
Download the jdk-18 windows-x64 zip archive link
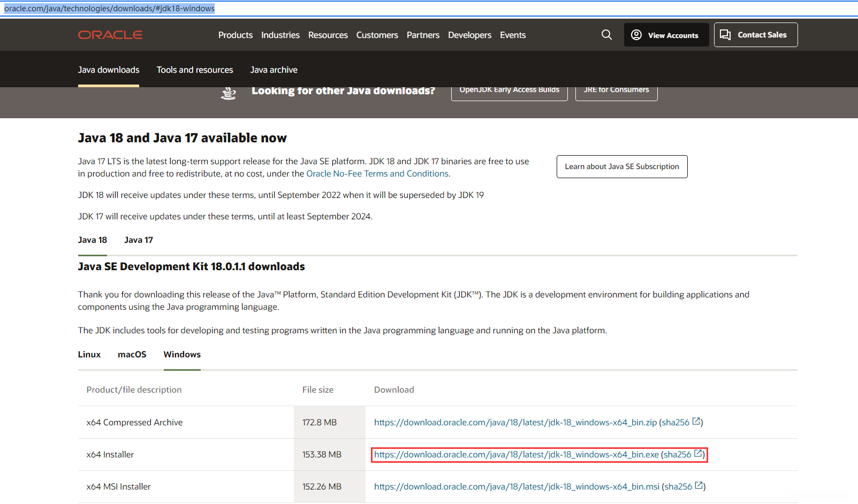515,422
